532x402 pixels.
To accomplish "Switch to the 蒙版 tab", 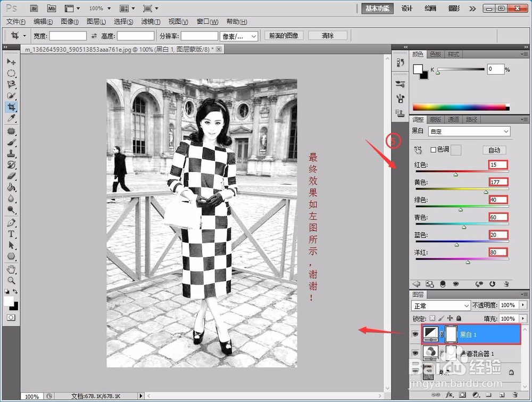I will pyautogui.click(x=435, y=119).
